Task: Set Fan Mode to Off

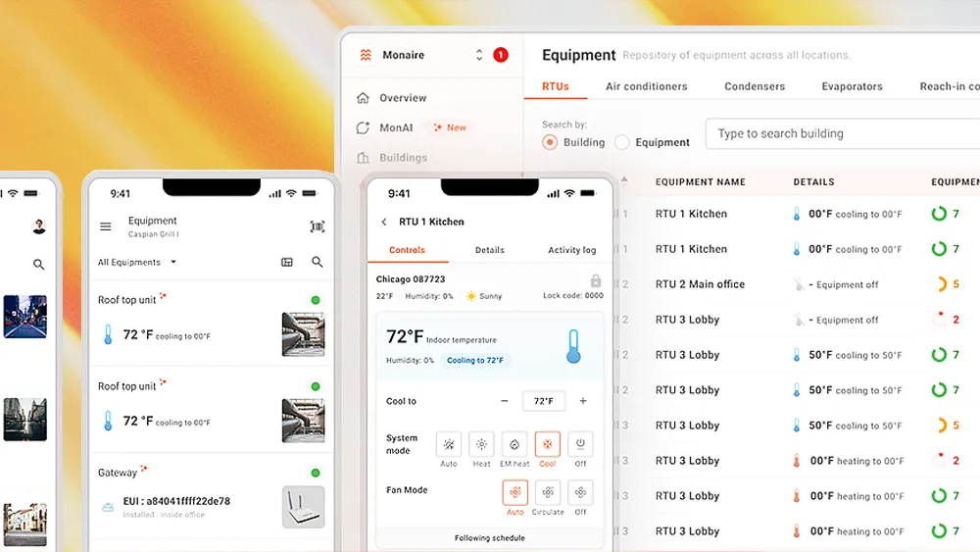Action: tap(580, 492)
